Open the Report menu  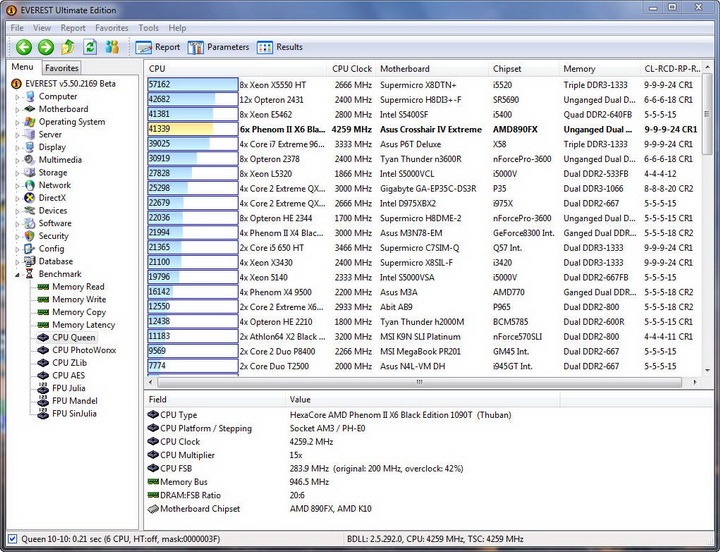73,28
